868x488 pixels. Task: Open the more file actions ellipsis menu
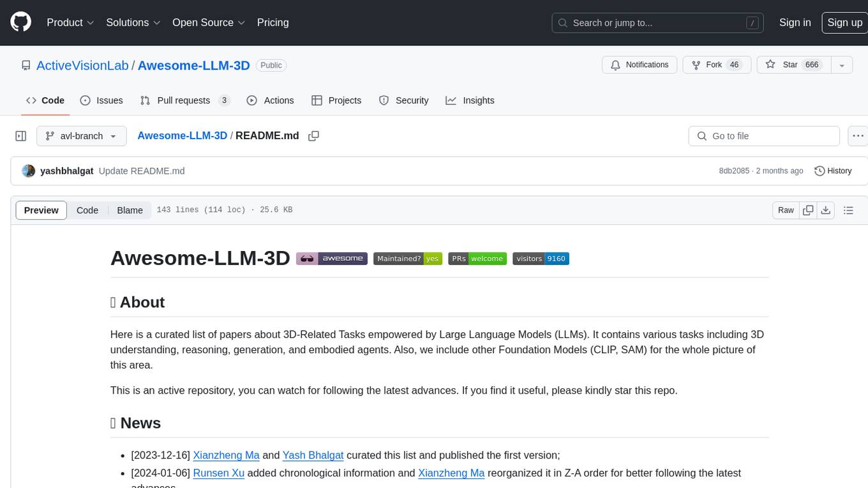(x=858, y=136)
